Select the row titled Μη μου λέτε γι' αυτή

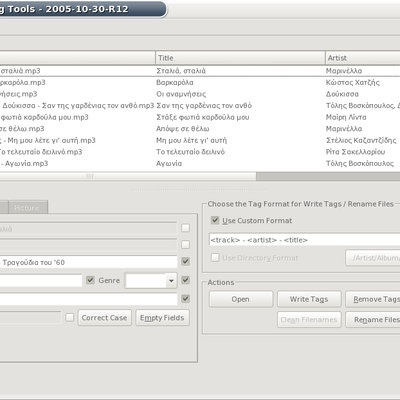tap(200, 140)
